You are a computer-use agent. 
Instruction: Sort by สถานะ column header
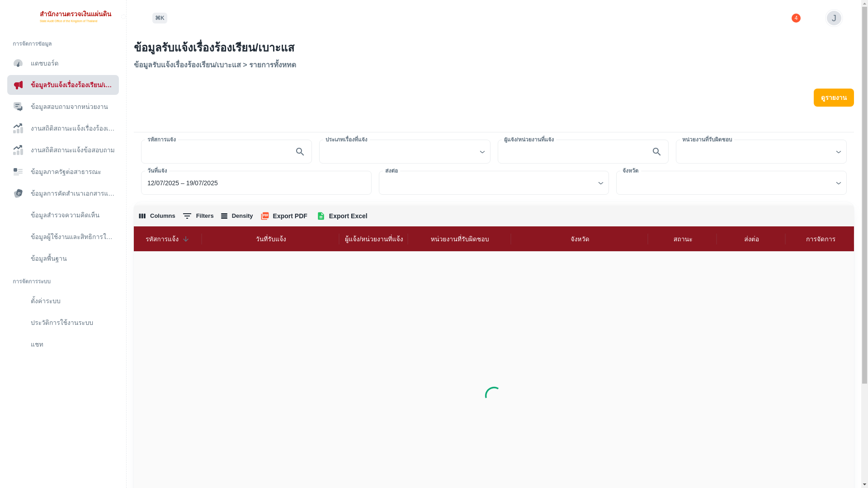pos(683,239)
